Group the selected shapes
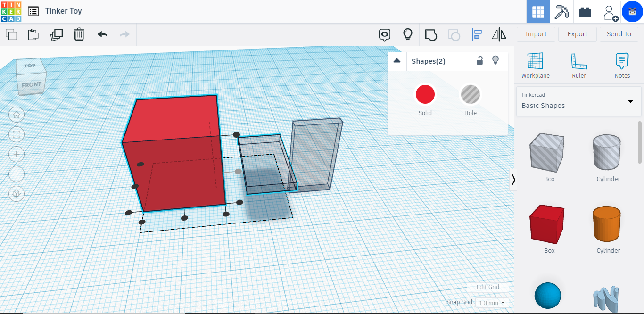The height and width of the screenshot is (314, 644). [431, 34]
